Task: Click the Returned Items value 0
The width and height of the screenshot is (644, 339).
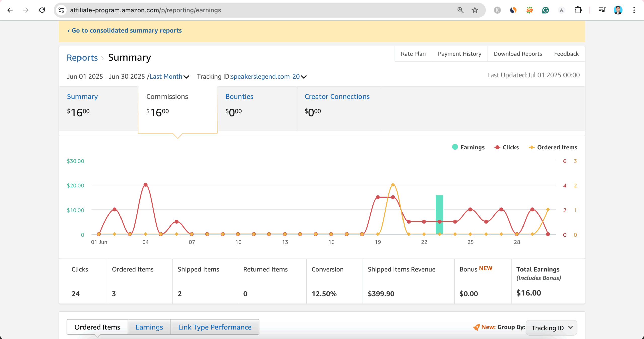Action: point(245,294)
